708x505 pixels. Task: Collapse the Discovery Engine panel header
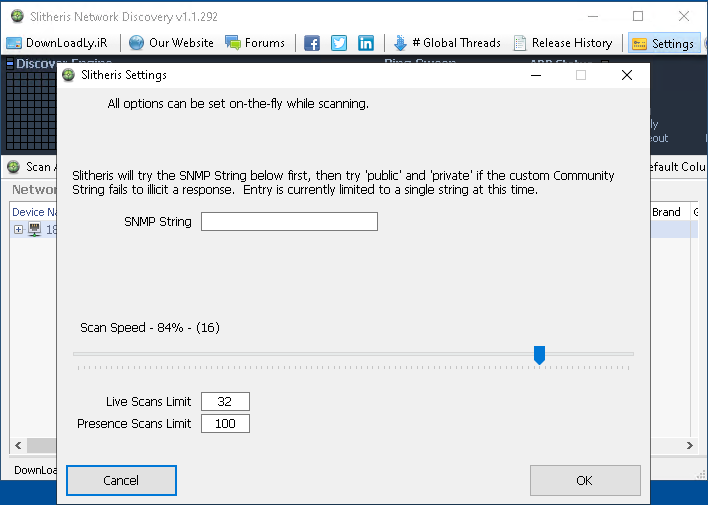9,64
